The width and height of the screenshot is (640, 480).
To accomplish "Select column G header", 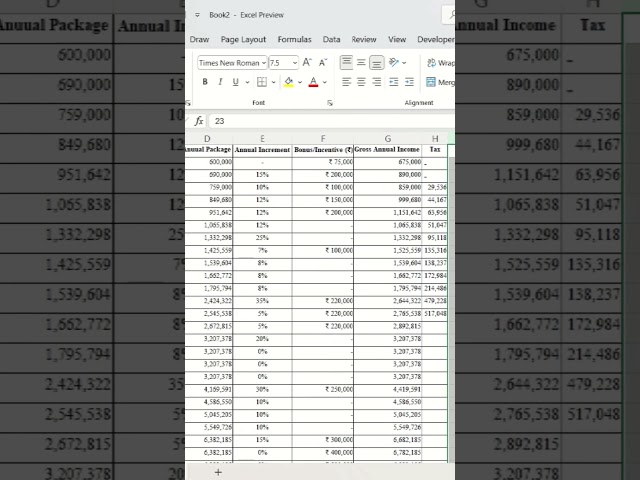I will coord(388,139).
